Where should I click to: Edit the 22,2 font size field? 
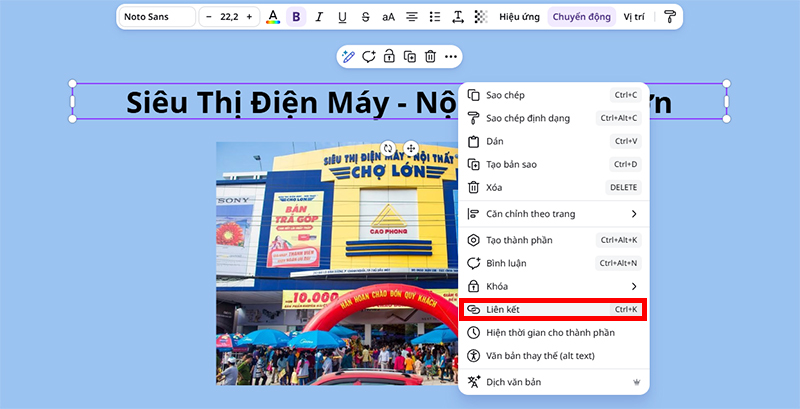point(229,17)
